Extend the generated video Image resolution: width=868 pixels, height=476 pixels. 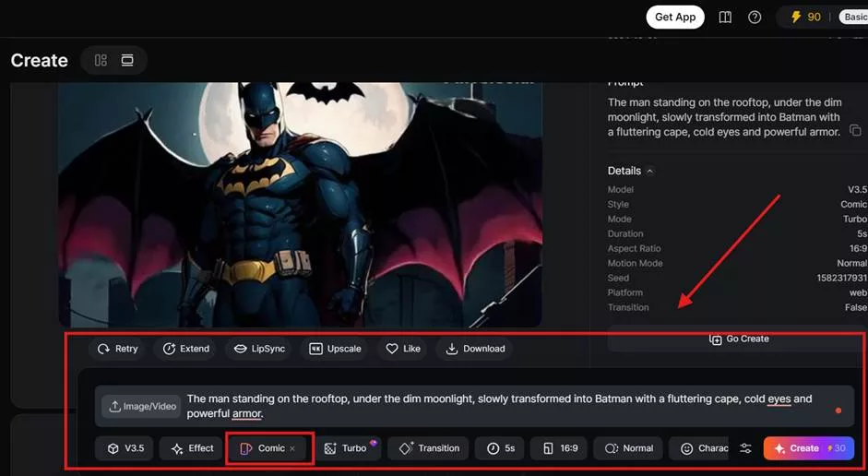[x=185, y=349]
